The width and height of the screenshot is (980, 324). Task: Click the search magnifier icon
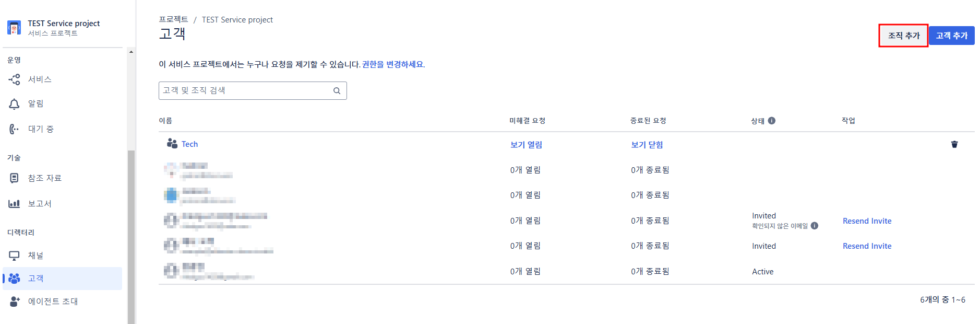337,91
